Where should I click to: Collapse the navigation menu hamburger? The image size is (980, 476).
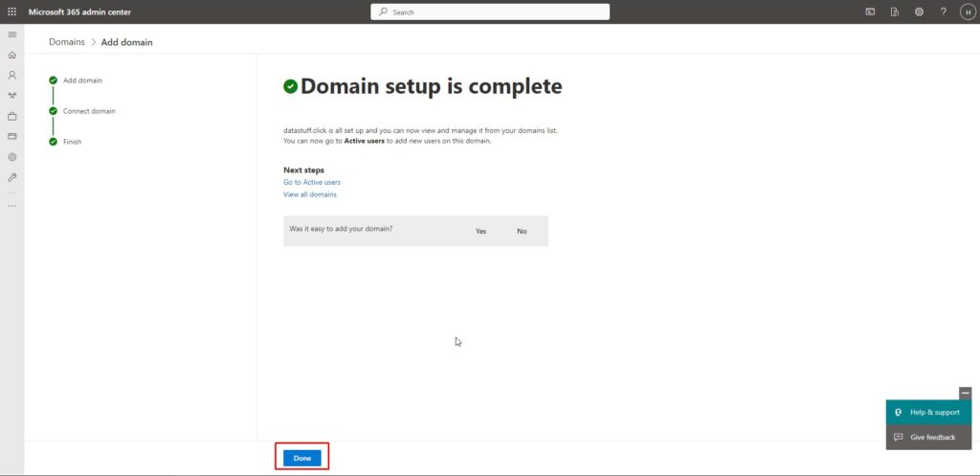(x=11, y=34)
